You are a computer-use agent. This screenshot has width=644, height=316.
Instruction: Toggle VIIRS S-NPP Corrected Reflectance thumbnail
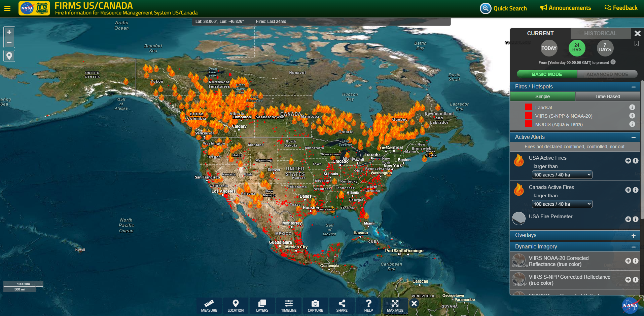pyautogui.click(x=518, y=279)
